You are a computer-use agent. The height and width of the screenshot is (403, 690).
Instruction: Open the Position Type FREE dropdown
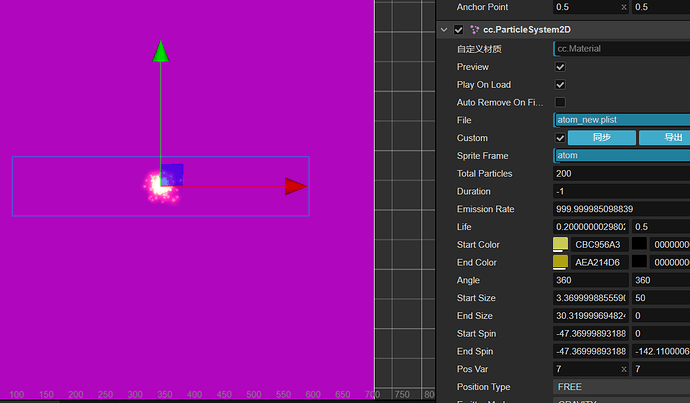(x=621, y=387)
